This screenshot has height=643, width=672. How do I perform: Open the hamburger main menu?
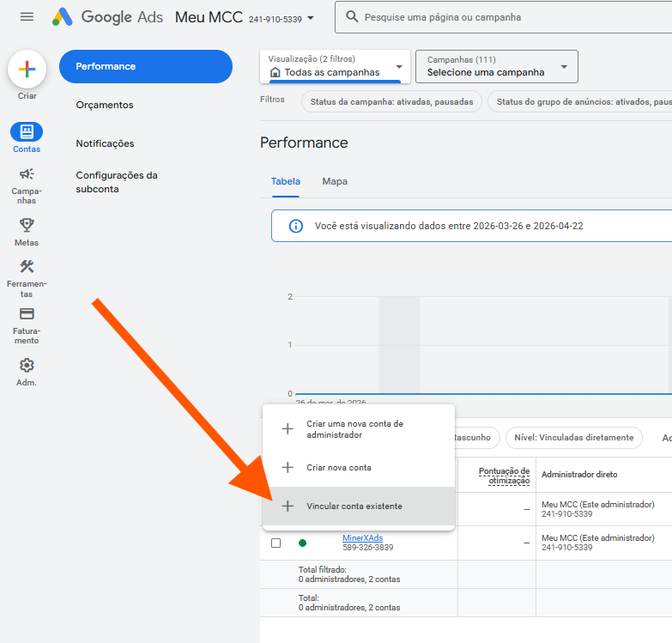pyautogui.click(x=27, y=16)
